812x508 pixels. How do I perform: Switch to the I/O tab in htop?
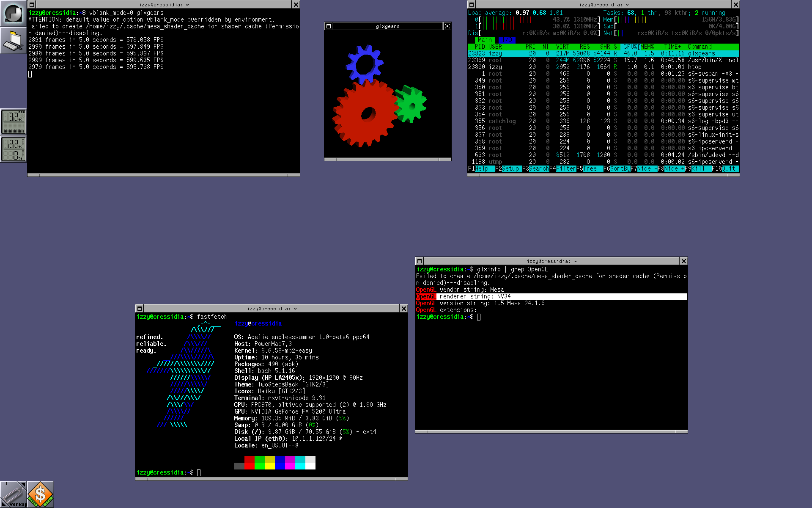pos(507,40)
